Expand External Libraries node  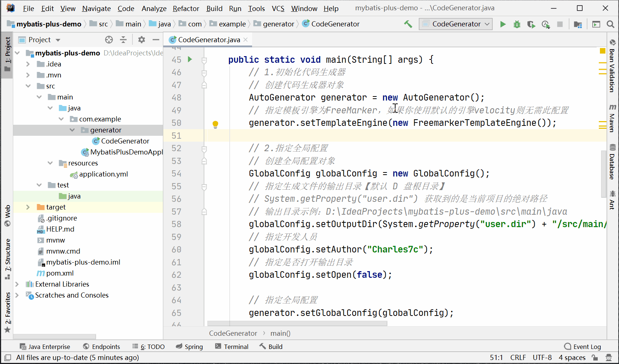17,284
